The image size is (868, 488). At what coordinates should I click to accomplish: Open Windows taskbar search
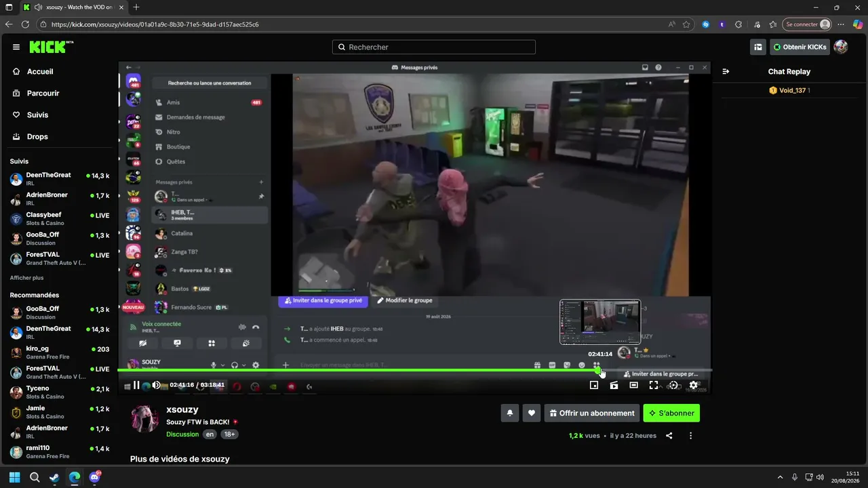35,477
